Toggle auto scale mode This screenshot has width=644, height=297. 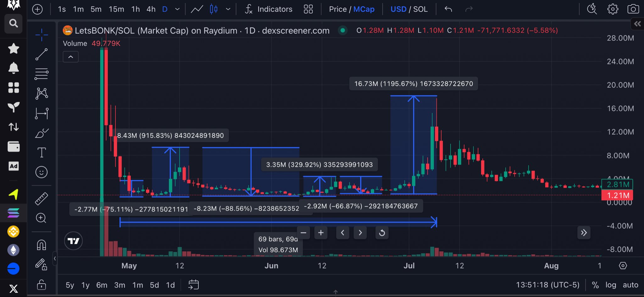click(x=630, y=285)
